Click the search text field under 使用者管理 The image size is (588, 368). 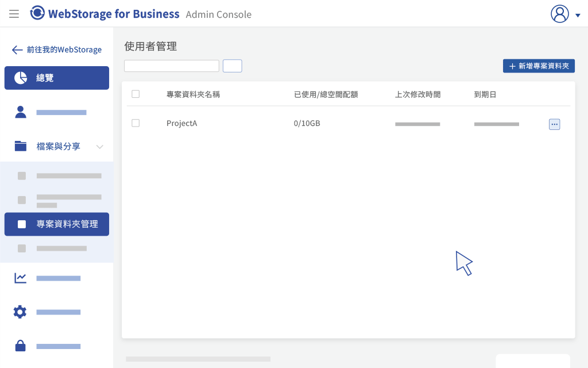coord(171,66)
